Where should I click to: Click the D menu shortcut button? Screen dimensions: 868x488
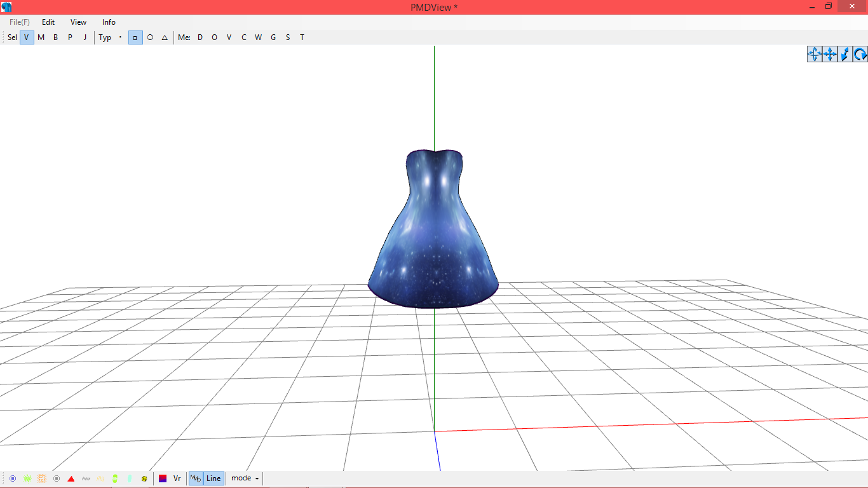[x=200, y=37]
